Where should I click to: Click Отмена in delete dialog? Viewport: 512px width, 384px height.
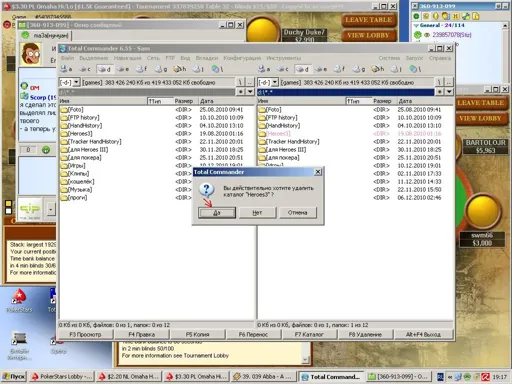point(298,213)
